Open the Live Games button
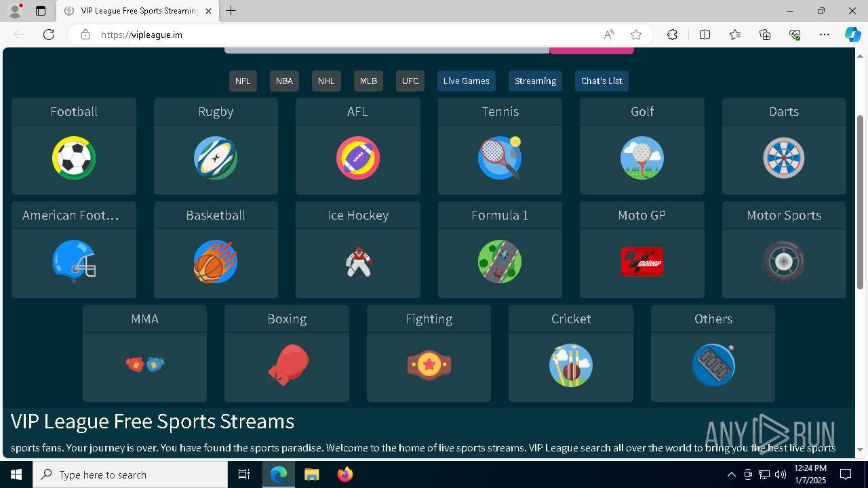This screenshot has width=868, height=488. 467,81
